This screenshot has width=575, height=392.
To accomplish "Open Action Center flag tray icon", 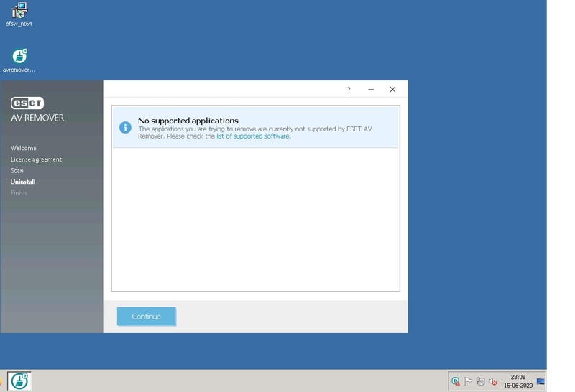I will tap(468, 381).
